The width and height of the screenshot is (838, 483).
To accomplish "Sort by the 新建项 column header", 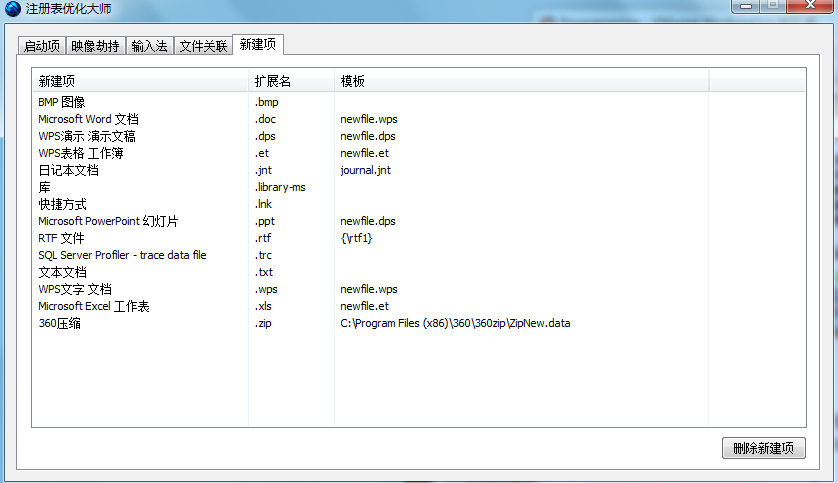I will pos(140,81).
